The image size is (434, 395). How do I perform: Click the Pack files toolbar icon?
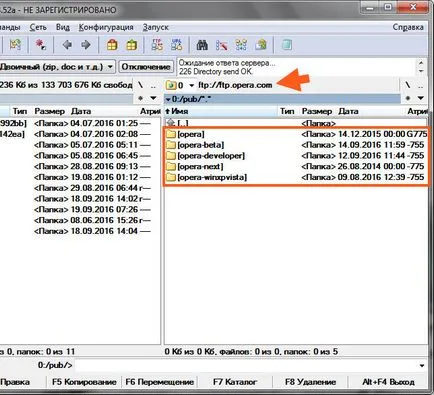[112, 45]
